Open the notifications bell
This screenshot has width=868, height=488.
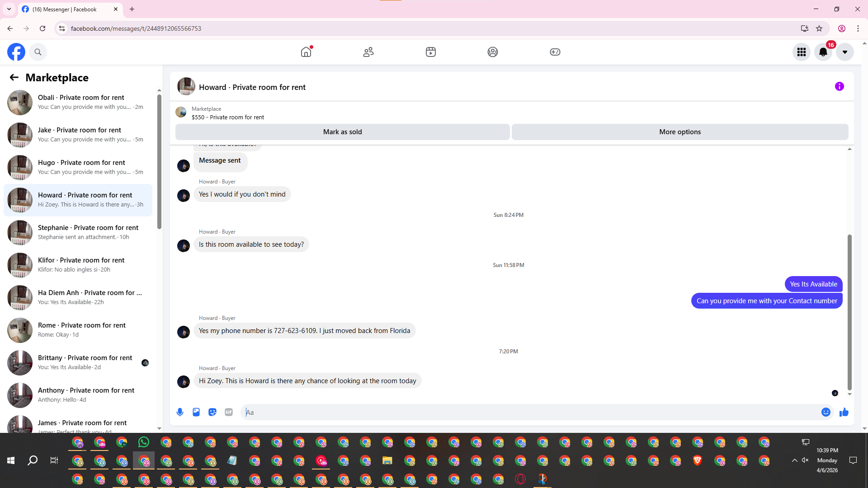point(823,52)
